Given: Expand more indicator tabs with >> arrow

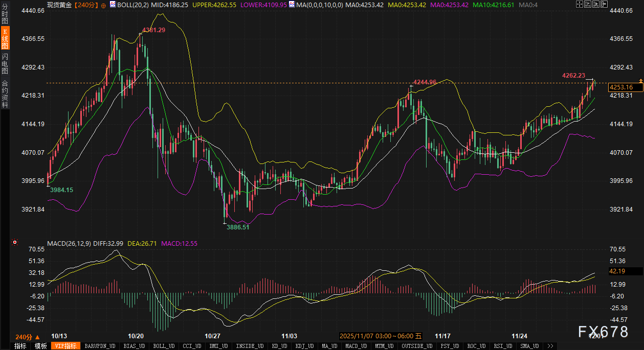Looking at the screenshot, I should pyautogui.click(x=550, y=346).
